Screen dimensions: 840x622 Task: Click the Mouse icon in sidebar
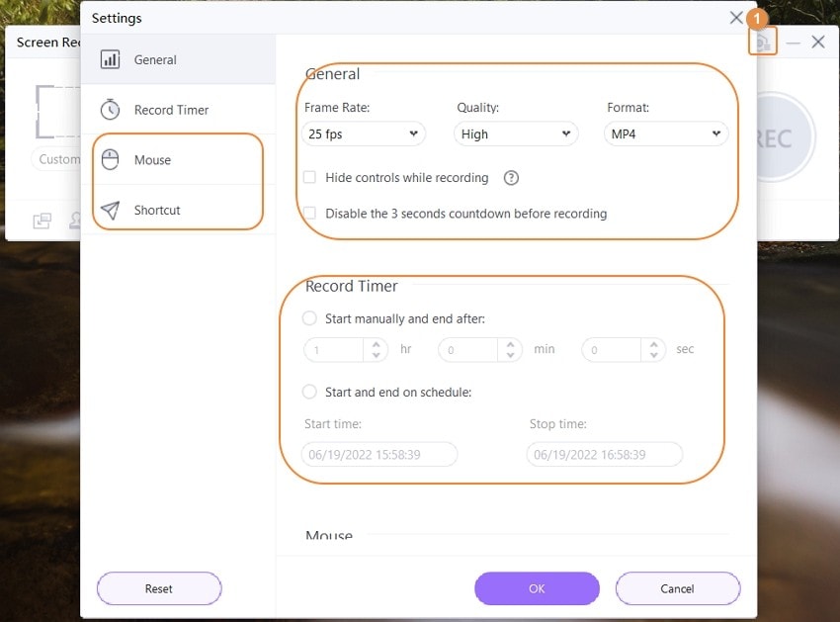pos(111,160)
